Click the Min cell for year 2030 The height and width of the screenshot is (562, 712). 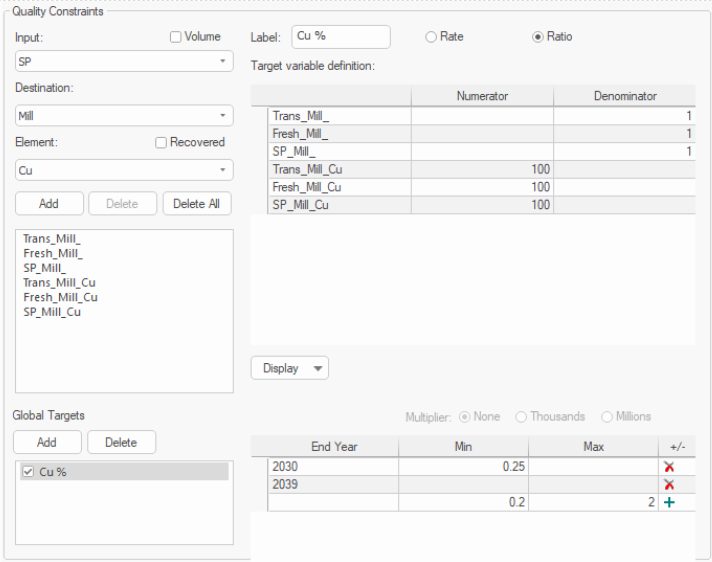click(463, 467)
